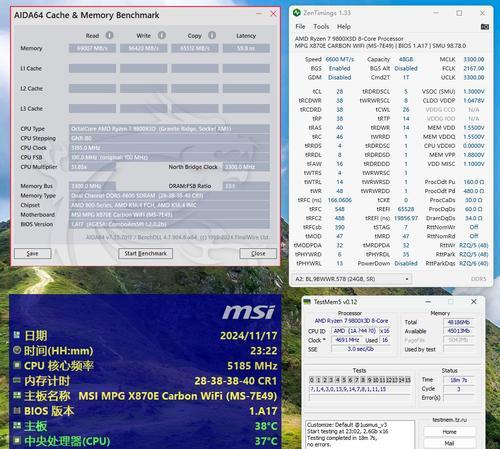
Task: Click the North Bridge Clock value
Action: (246, 167)
